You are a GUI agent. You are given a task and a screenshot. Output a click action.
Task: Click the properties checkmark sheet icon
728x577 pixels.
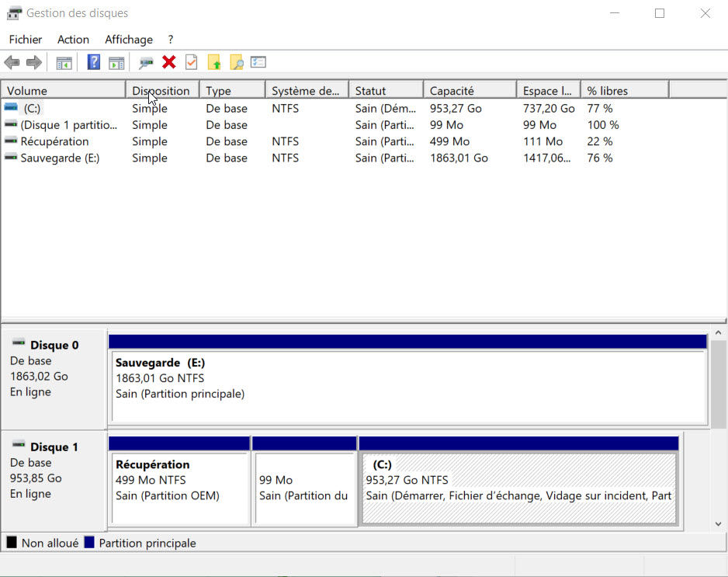pyautogui.click(x=191, y=63)
